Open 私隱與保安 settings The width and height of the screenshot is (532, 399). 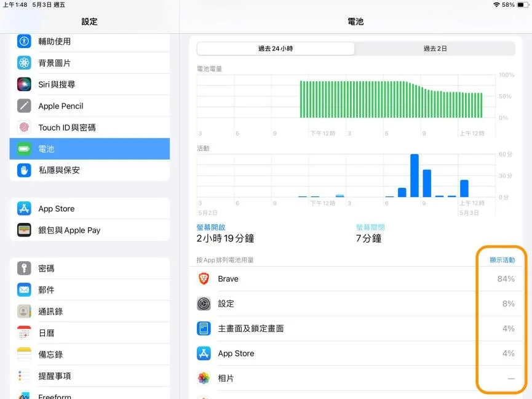90,170
